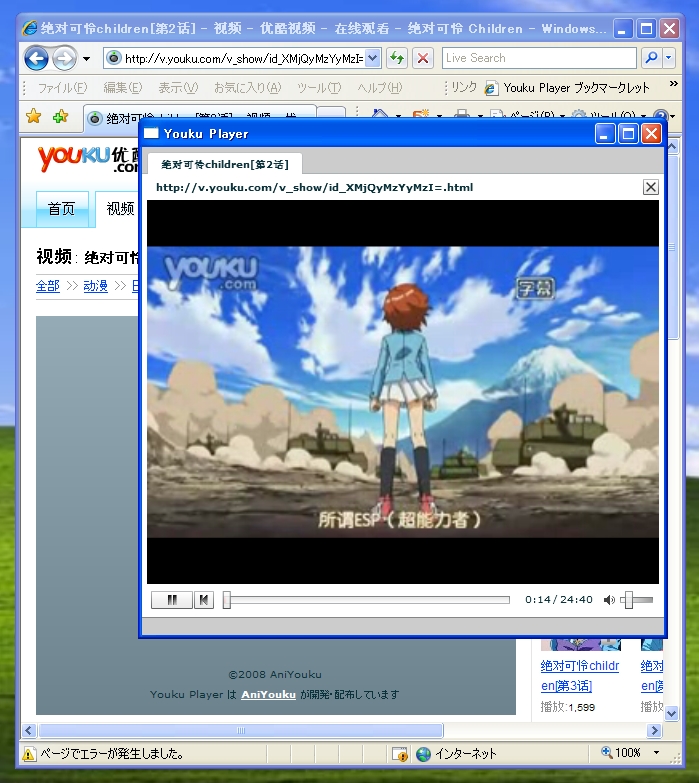Viewport: 699px width, 783px height.
Task: Open the recent pages dropdown beside Forward
Action: (86, 59)
